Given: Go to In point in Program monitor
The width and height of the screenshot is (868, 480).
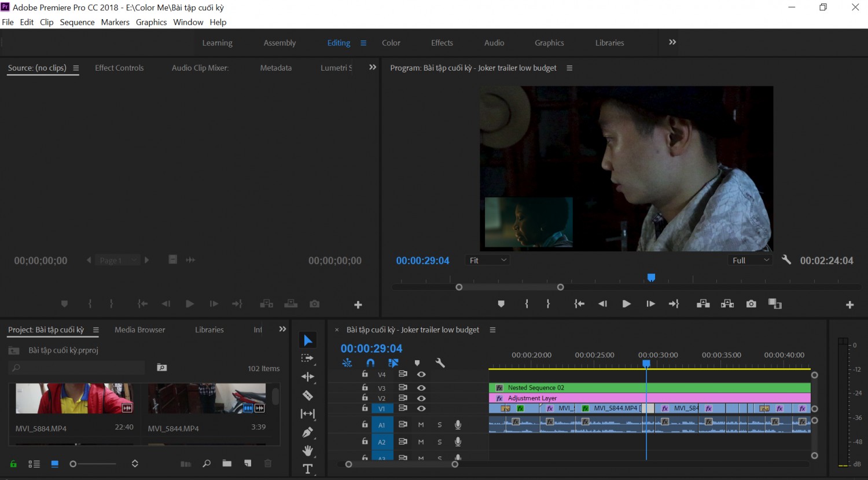Looking at the screenshot, I should click(579, 304).
